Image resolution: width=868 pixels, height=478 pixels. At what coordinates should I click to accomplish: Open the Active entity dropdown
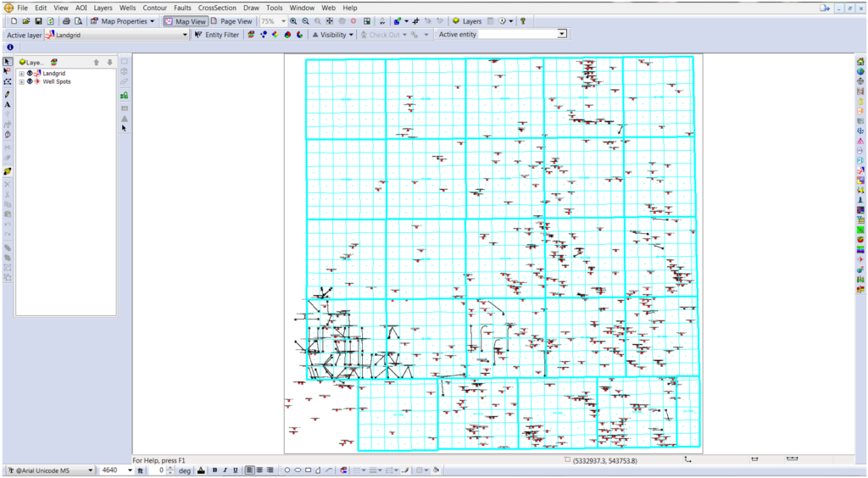(x=562, y=34)
